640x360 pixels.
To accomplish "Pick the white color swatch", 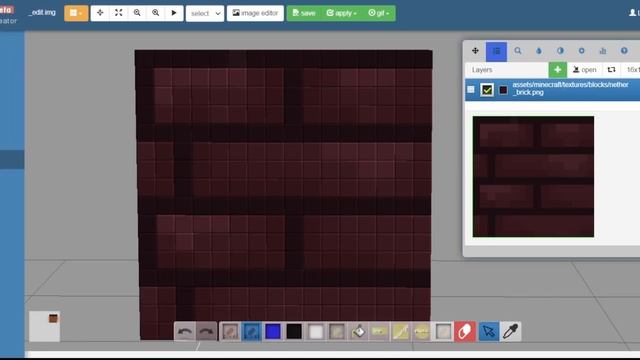I will tap(316, 331).
